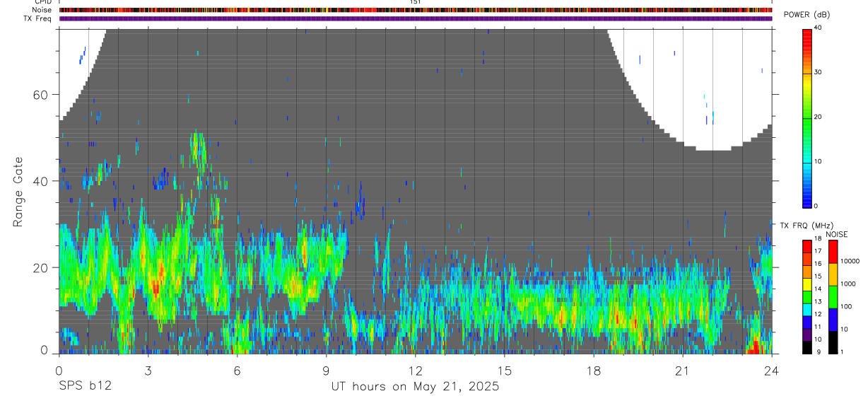Click the 100 label in NOISE legend

pos(846,306)
